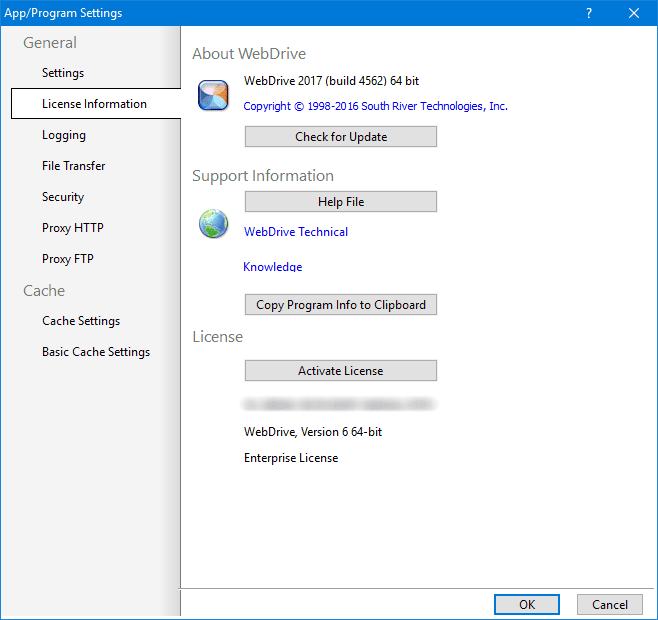Open the Logging settings page
This screenshot has height=620, width=658.
pos(64,135)
